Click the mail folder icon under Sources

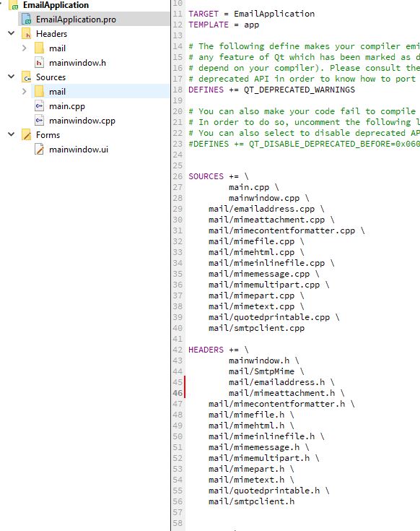coord(39,92)
